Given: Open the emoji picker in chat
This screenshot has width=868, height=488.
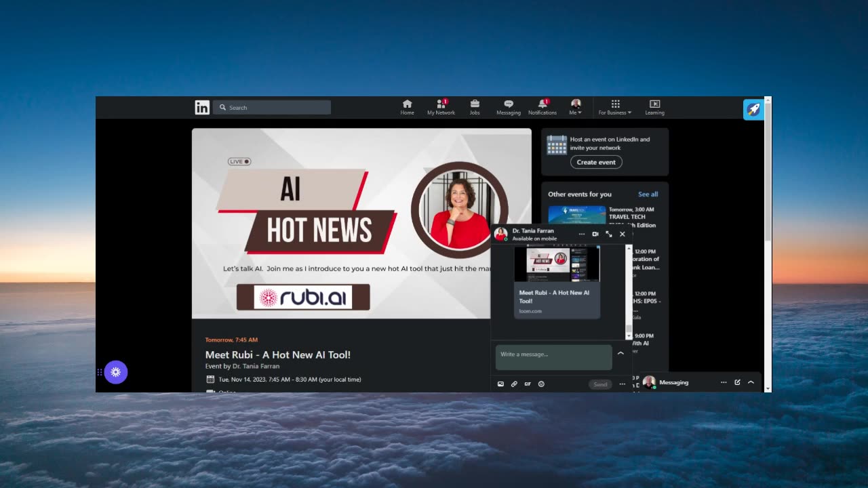Looking at the screenshot, I should [541, 384].
